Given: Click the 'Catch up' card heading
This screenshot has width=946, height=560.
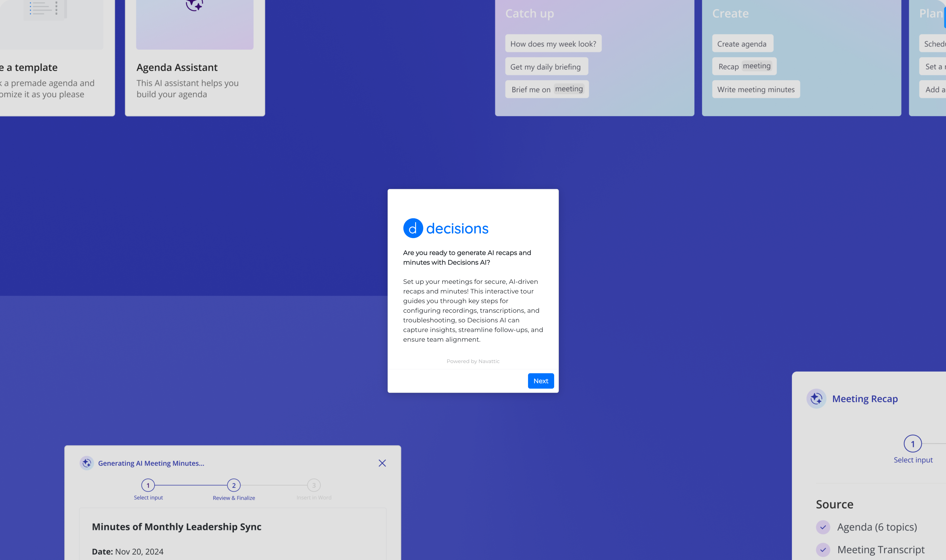Looking at the screenshot, I should [x=529, y=13].
